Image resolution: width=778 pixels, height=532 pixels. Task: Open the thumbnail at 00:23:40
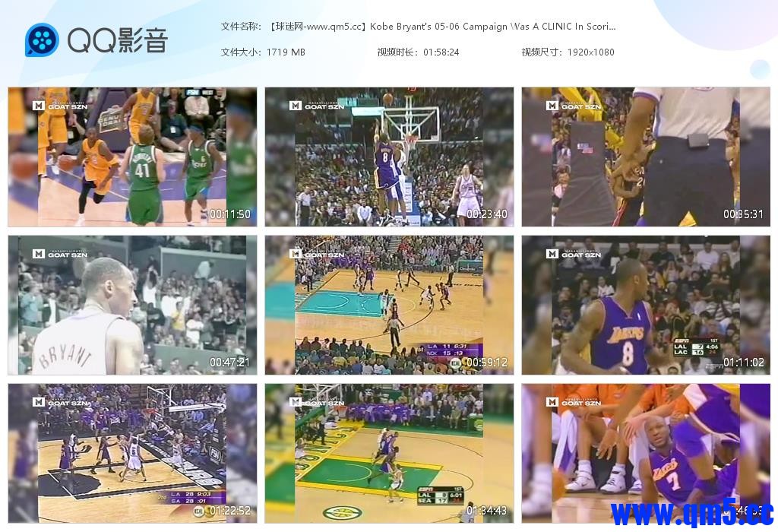[389, 157]
